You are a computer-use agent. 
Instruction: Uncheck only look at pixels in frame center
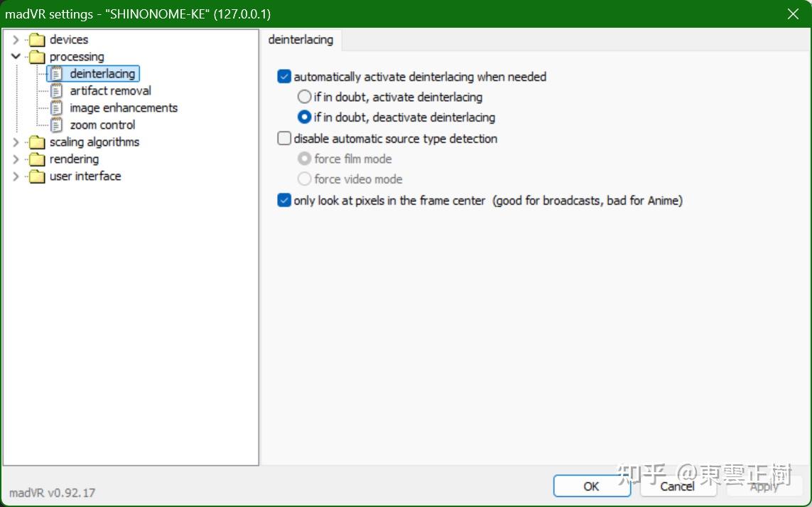284,200
